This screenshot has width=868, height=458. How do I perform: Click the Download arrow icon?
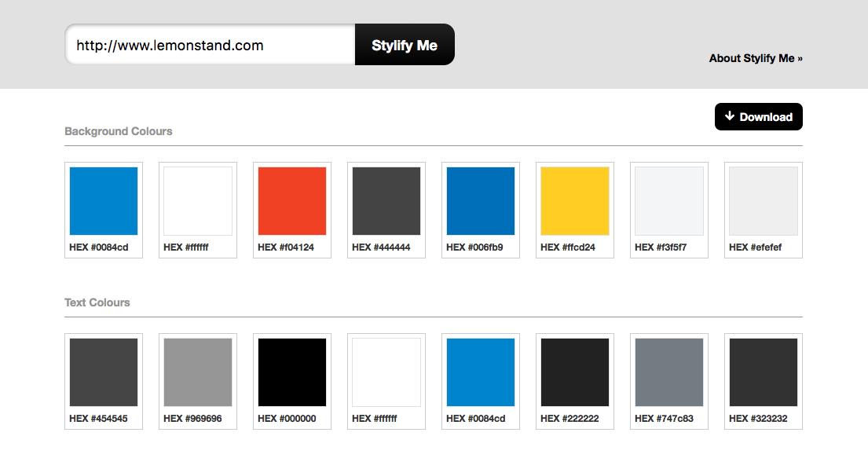point(730,116)
